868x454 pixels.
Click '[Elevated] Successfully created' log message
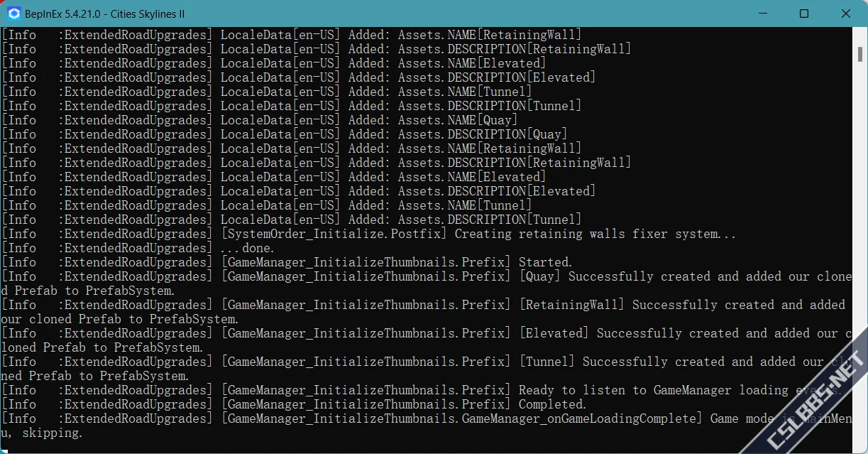[426, 340]
